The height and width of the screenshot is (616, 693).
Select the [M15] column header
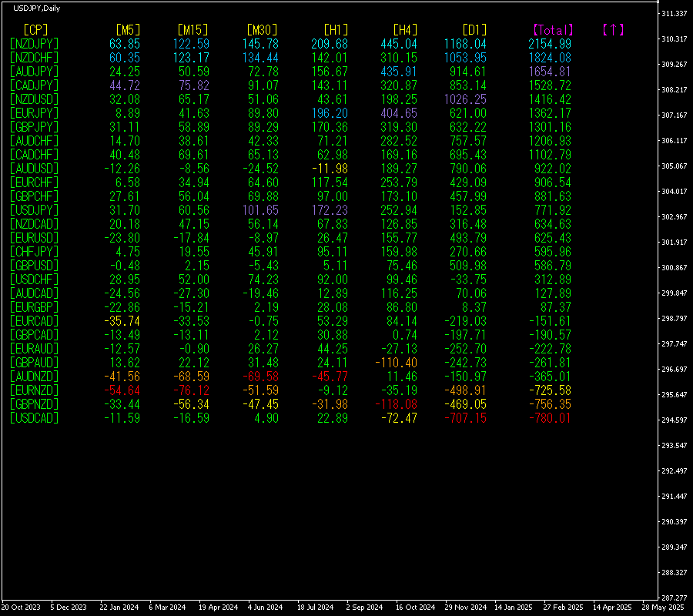tap(192, 30)
